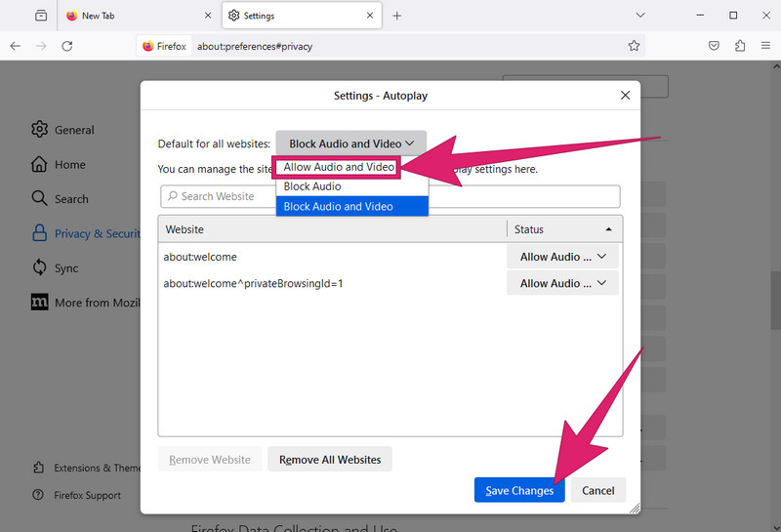Click the Extensions & Themes puzzle icon
781x532 pixels.
[x=38, y=468]
